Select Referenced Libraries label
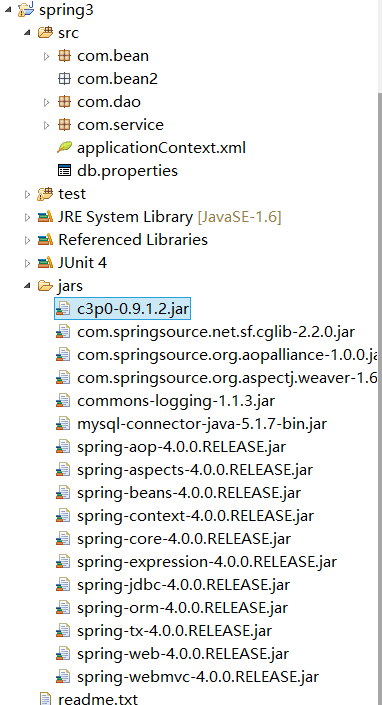Screen dimensions: 382x705 pyautogui.click(x=133, y=240)
